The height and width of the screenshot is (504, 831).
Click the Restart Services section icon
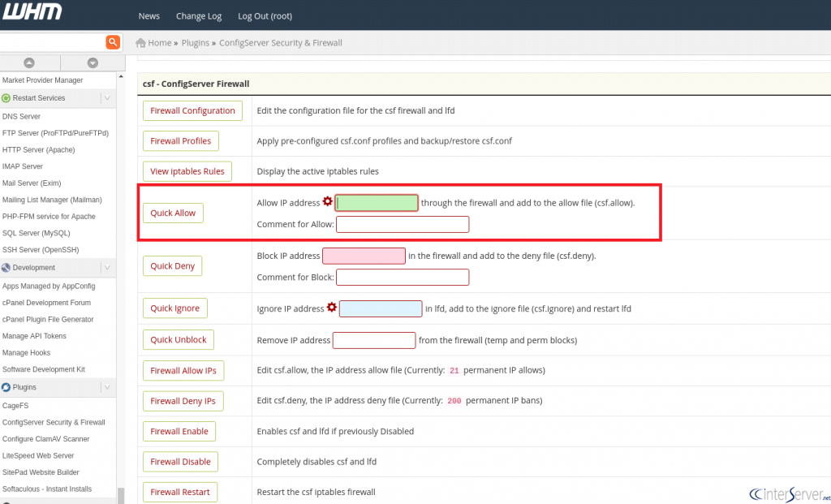tap(6, 98)
